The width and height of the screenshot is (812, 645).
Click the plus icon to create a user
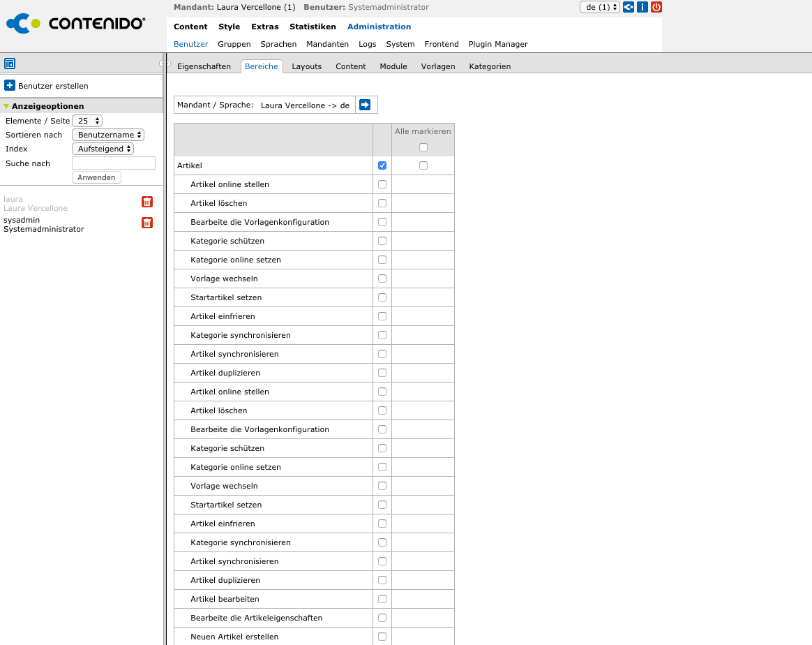pos(10,85)
